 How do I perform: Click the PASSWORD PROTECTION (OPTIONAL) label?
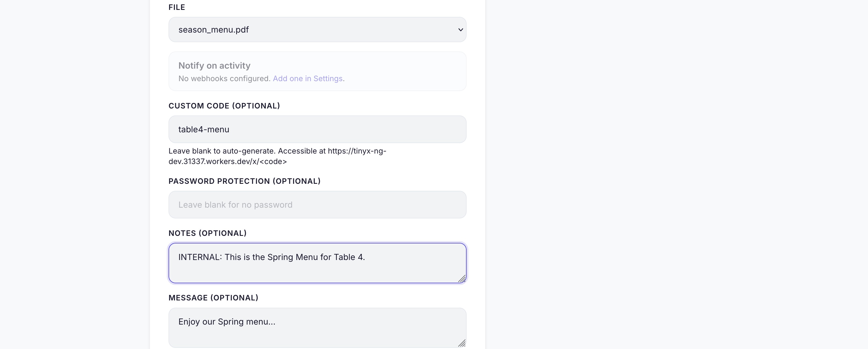pos(244,181)
